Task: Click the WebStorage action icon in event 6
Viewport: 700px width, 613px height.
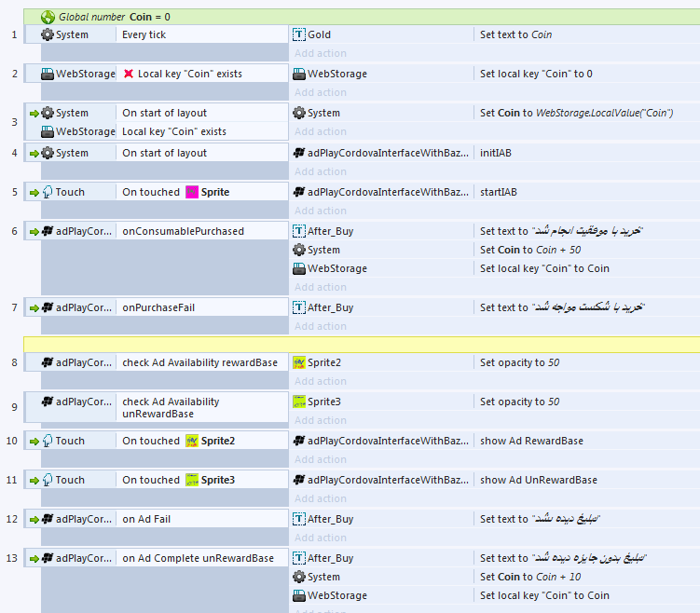Action: point(299,268)
